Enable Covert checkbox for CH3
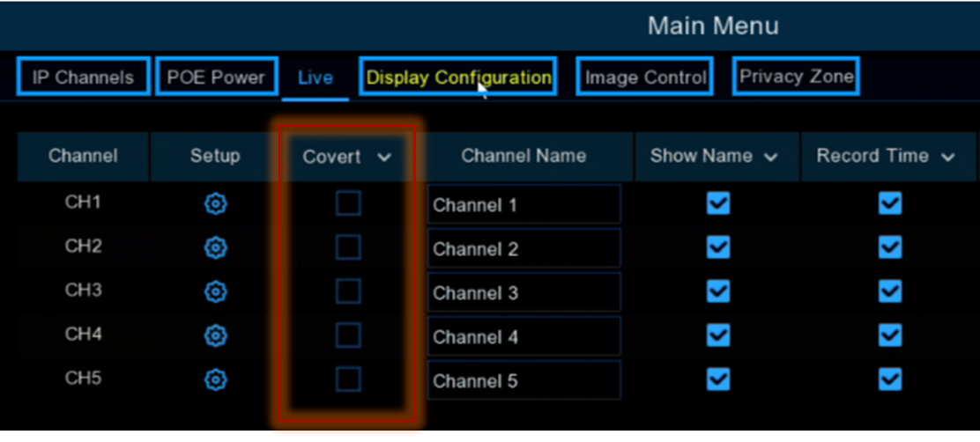The image size is (980, 442). coord(348,291)
